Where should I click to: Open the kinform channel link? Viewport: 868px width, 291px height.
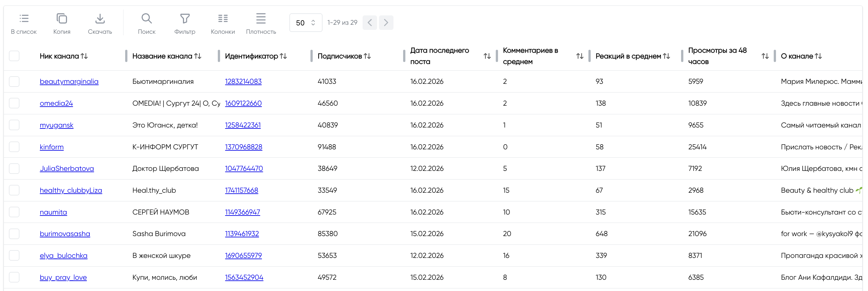pos(51,147)
